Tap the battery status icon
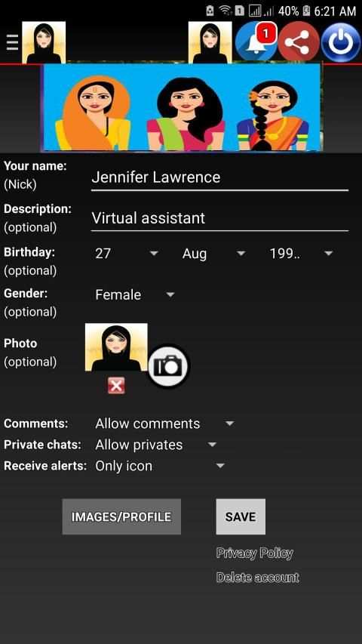Viewport: 362px width, 644px height. [306, 11]
